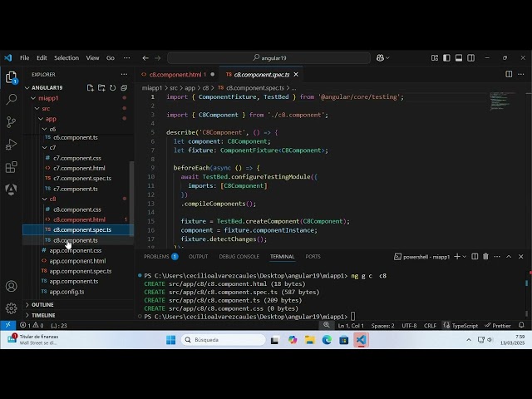Create a new terminal with plus icon

point(457,257)
